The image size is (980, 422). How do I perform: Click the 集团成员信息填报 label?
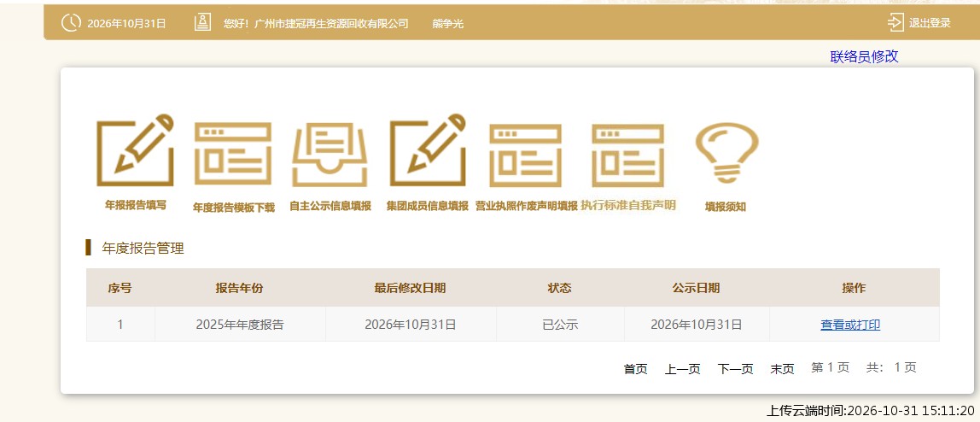pyautogui.click(x=428, y=207)
